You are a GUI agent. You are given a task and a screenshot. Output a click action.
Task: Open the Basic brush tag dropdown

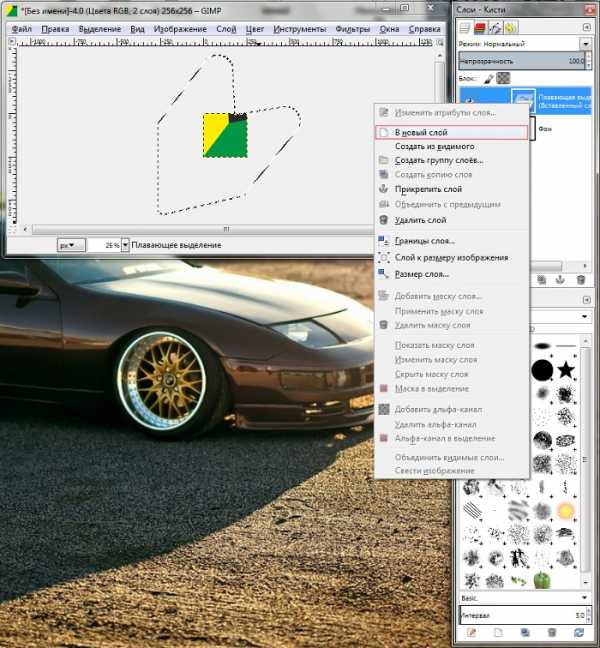[x=525, y=598]
